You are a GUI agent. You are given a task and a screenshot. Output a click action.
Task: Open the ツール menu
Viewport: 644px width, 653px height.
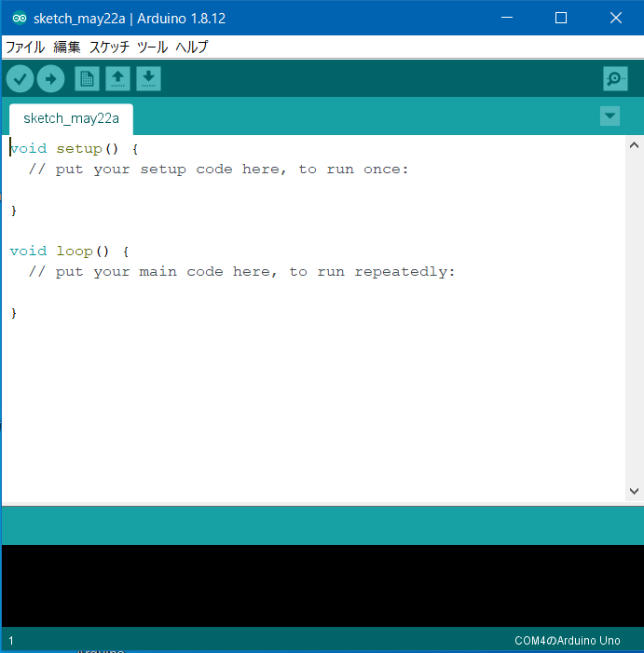tap(153, 48)
